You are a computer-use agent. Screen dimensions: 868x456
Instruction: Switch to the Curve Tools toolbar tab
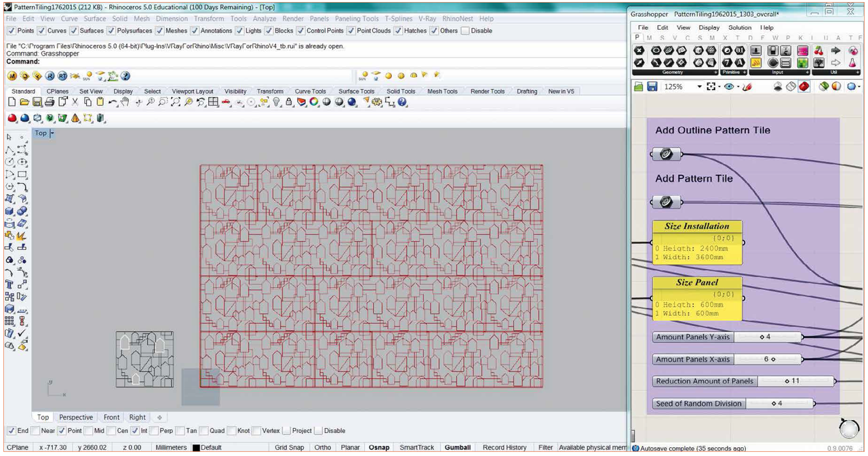point(310,91)
